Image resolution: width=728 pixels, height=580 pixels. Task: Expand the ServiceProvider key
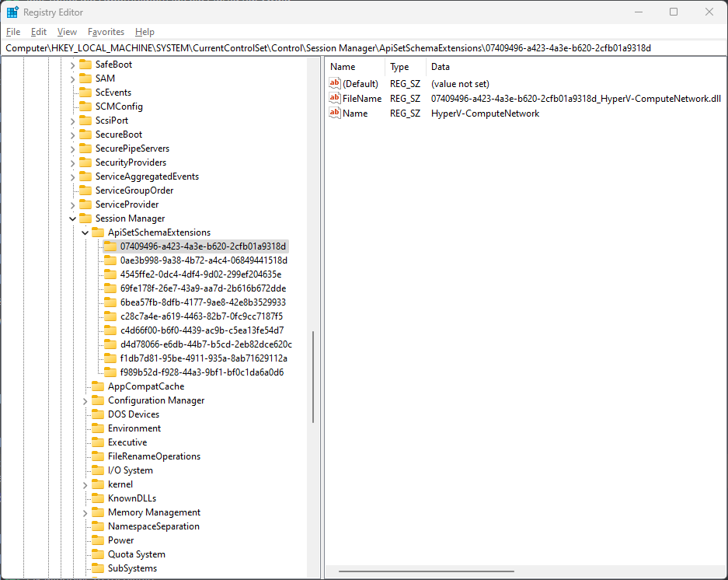[x=72, y=205]
